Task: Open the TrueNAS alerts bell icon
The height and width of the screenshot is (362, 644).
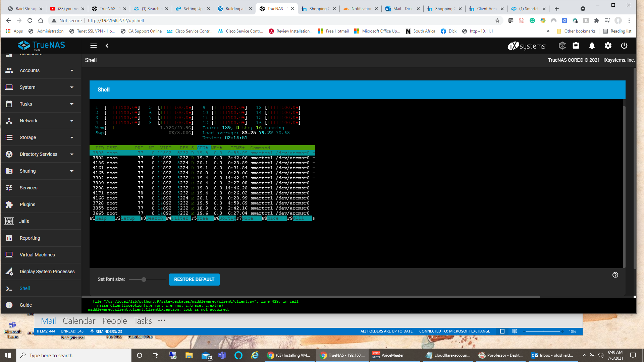Action: pyautogui.click(x=592, y=46)
